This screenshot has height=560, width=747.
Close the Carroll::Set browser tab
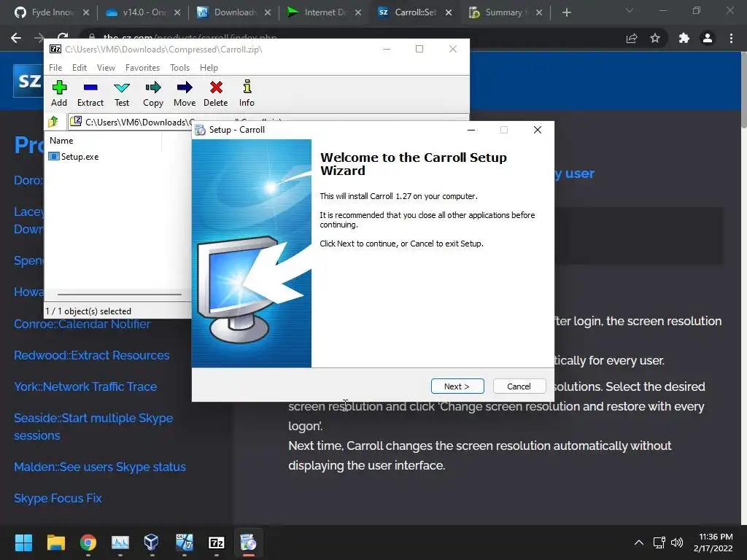[x=449, y=12]
